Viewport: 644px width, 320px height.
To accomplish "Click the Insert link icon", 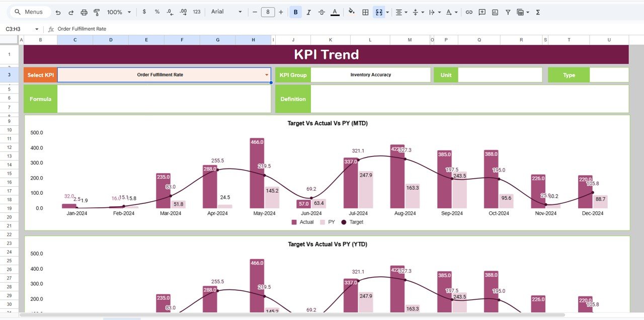I will [x=469, y=12].
